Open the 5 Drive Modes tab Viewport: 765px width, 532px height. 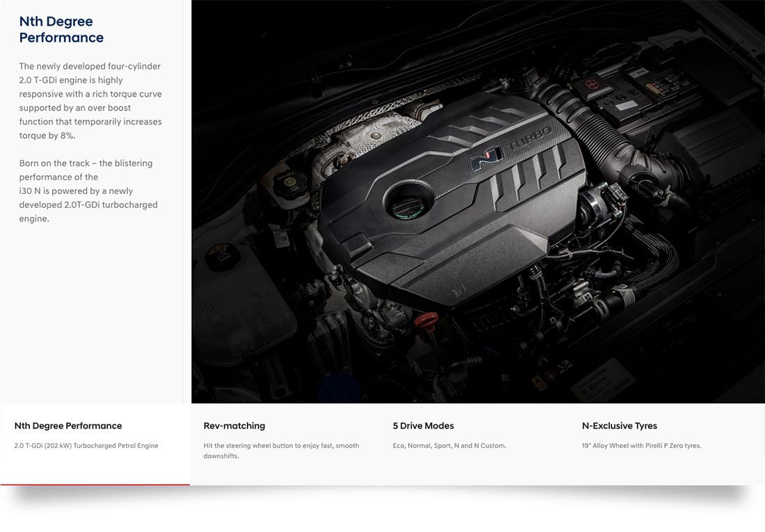(x=423, y=426)
